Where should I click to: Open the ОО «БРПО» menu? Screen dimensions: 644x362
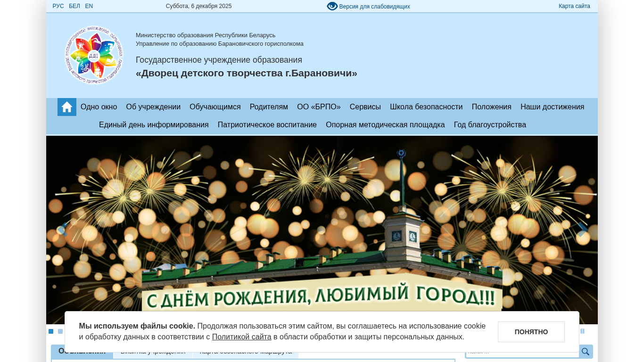(x=319, y=107)
